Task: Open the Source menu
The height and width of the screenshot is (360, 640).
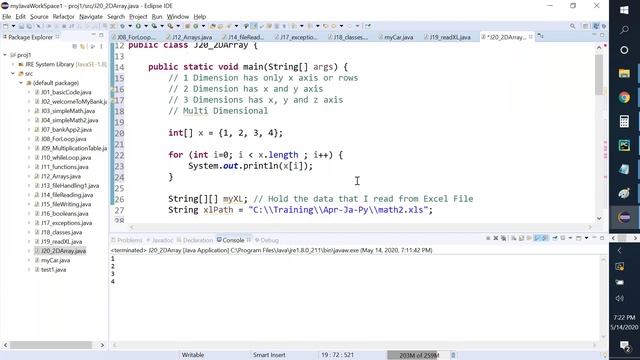Action: [x=39, y=17]
